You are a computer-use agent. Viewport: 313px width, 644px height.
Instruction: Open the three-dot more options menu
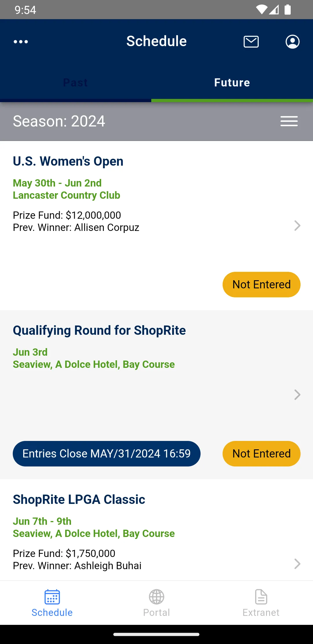click(x=21, y=42)
